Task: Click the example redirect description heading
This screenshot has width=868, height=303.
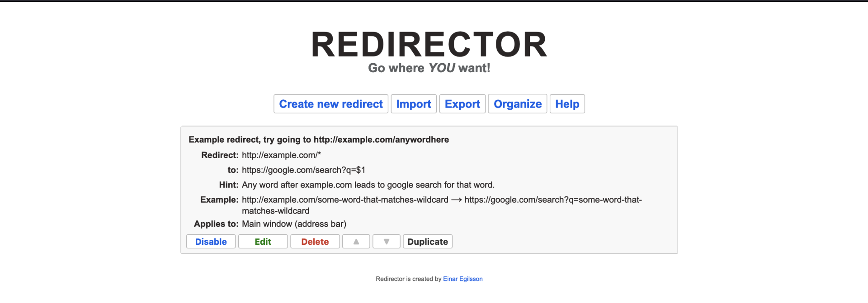Action: point(319,140)
